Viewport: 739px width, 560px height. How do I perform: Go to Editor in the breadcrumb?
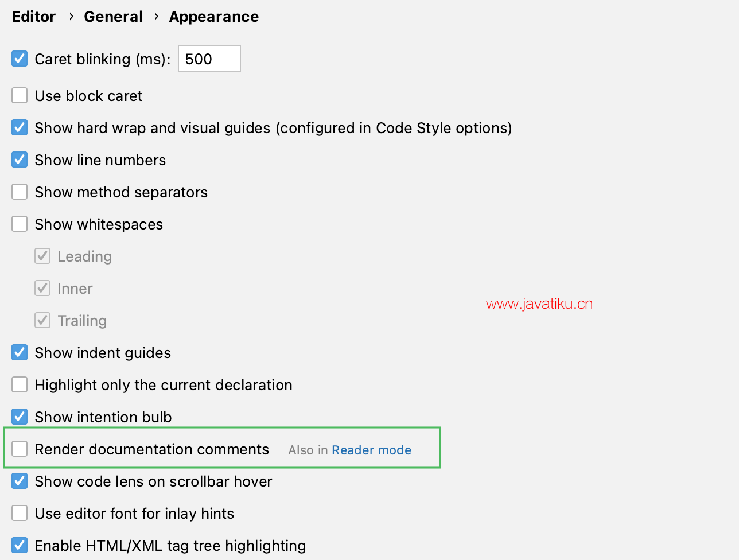(34, 17)
